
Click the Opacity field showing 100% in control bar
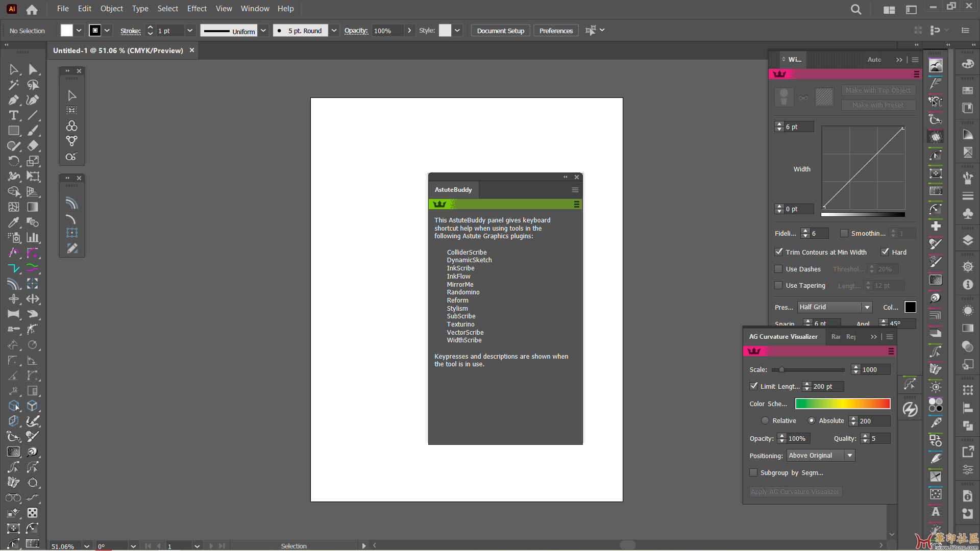tap(388, 31)
